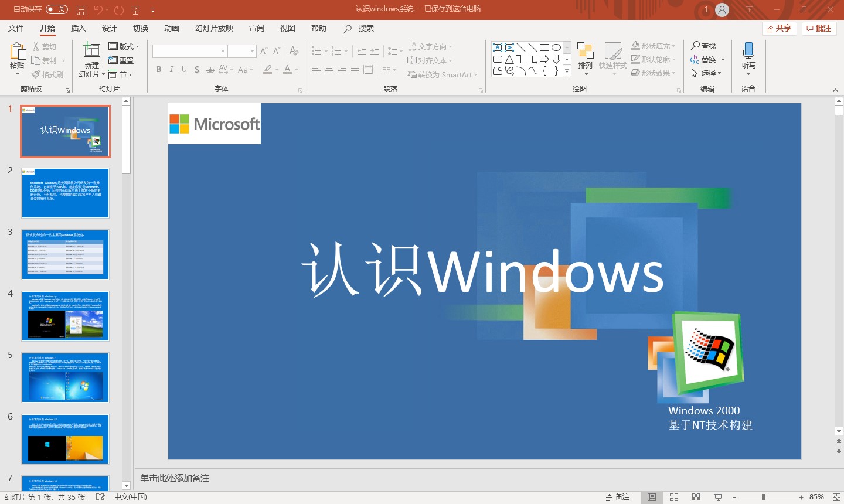
Task: Switch to View (视图) tab
Action: [x=287, y=28]
